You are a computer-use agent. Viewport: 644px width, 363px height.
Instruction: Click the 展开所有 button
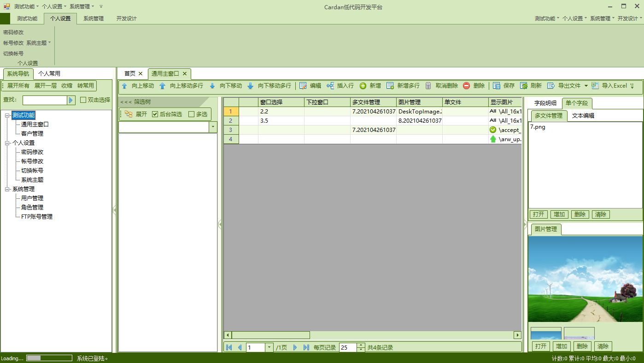pos(18,86)
